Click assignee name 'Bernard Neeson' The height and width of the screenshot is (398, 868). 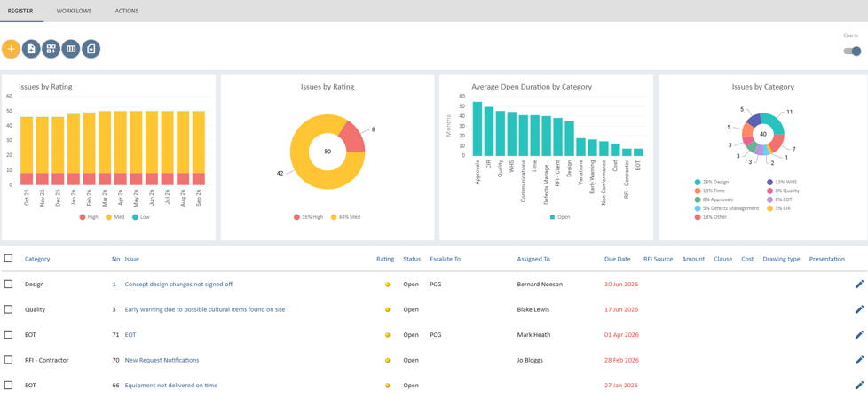tap(540, 285)
